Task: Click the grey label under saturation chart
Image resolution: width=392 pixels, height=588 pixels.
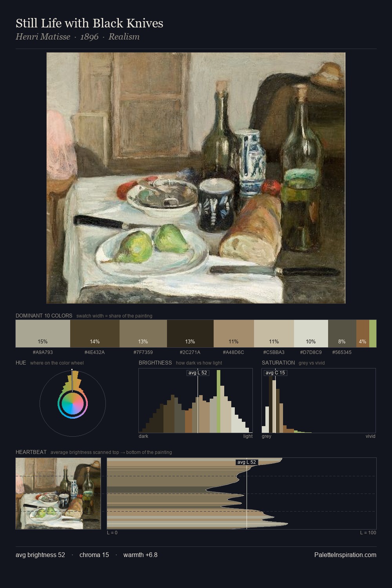Action: [267, 436]
